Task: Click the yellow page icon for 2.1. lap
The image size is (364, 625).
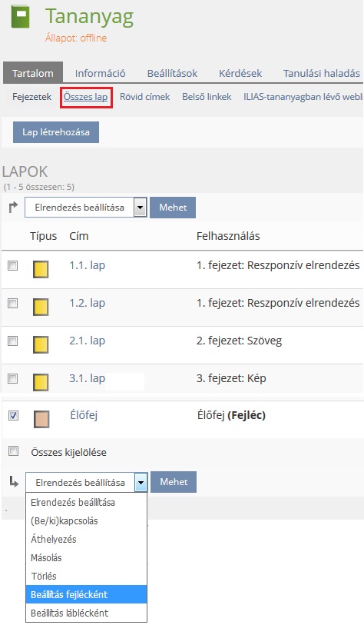Action: pos(41,344)
